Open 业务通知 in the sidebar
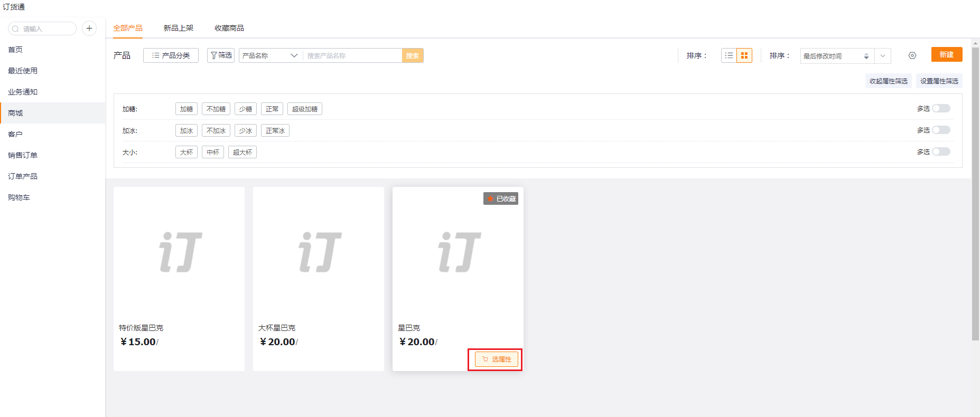This screenshot has width=980, height=417. (x=53, y=92)
